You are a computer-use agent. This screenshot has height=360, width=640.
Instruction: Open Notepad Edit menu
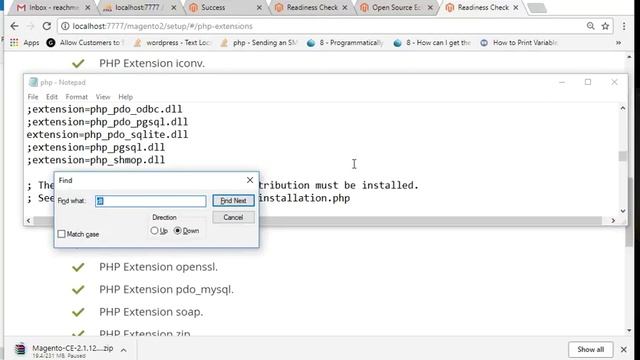51,97
